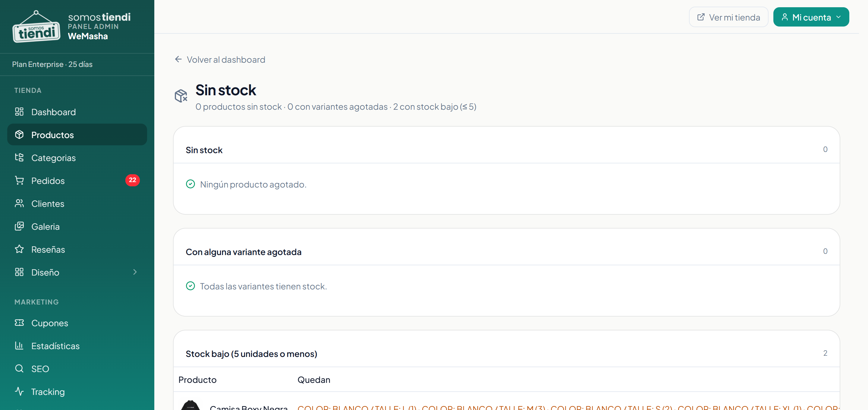Click the Sin stock package icon
Image resolution: width=868 pixels, height=410 pixels.
181,96
